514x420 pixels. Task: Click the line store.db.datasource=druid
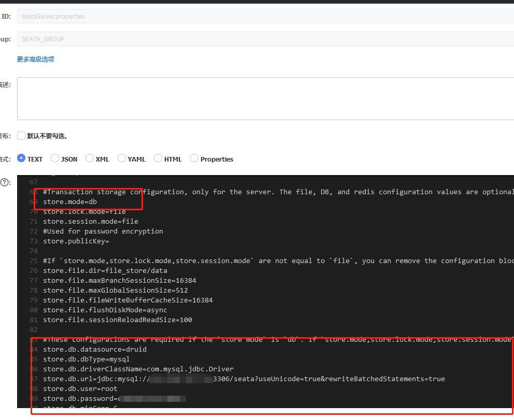[x=95, y=349]
